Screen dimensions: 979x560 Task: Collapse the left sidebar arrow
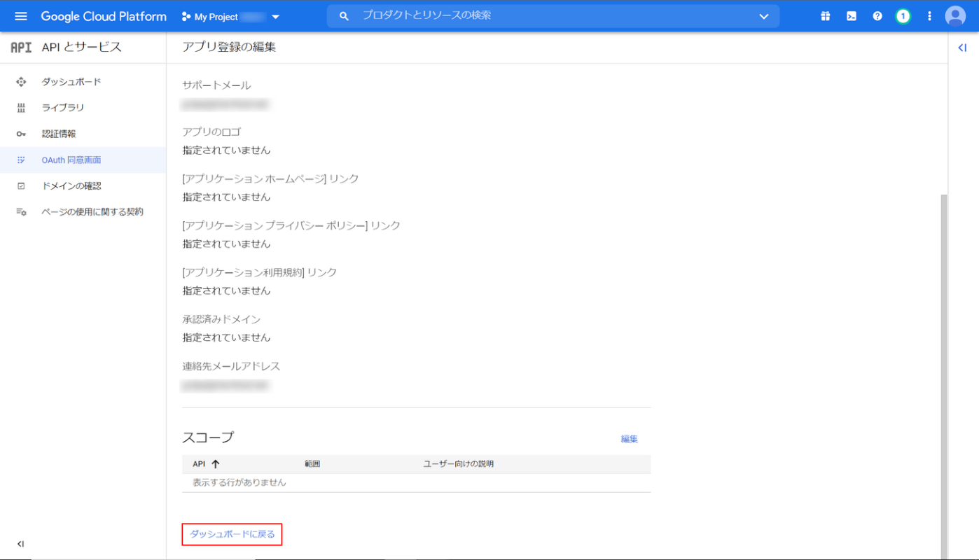[20, 544]
